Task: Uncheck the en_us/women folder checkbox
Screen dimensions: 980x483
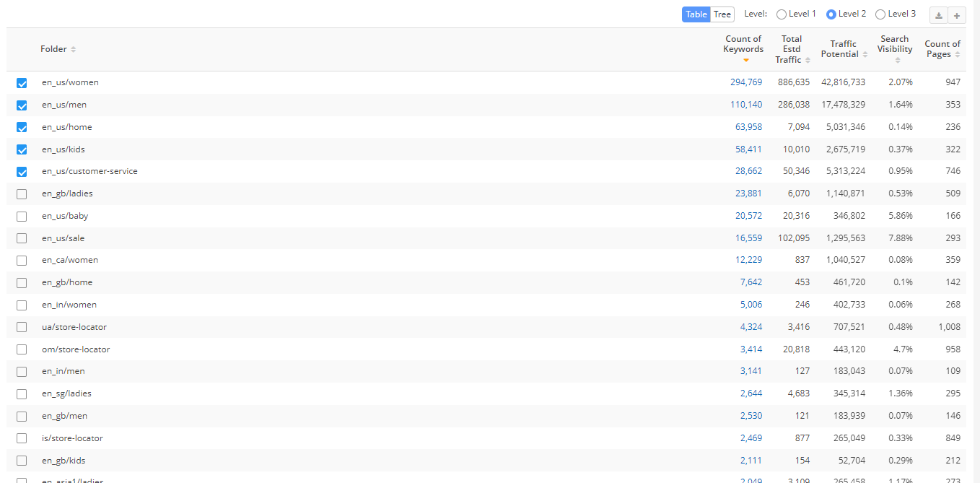Action: click(x=22, y=83)
